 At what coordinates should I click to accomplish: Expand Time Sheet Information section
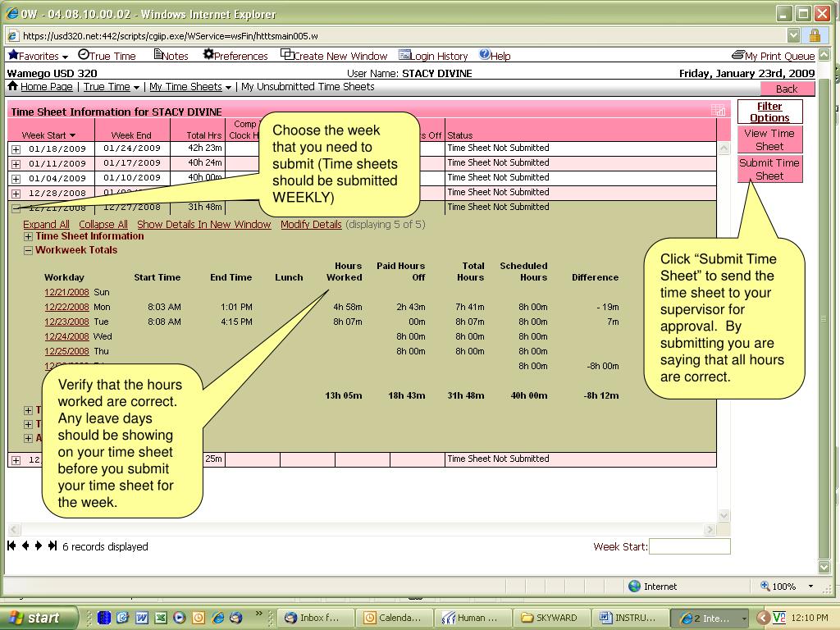point(29,236)
